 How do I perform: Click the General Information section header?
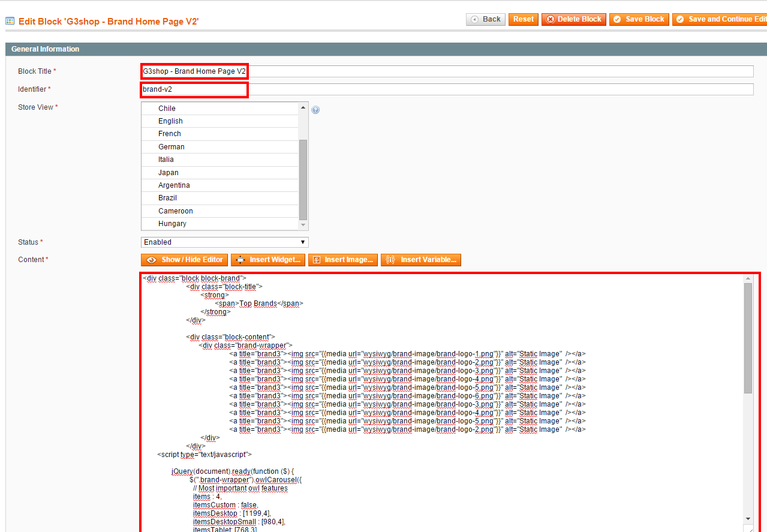click(386, 49)
